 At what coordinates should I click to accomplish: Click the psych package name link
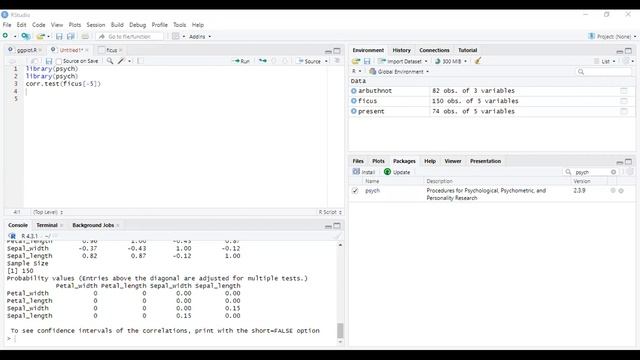coord(372,191)
